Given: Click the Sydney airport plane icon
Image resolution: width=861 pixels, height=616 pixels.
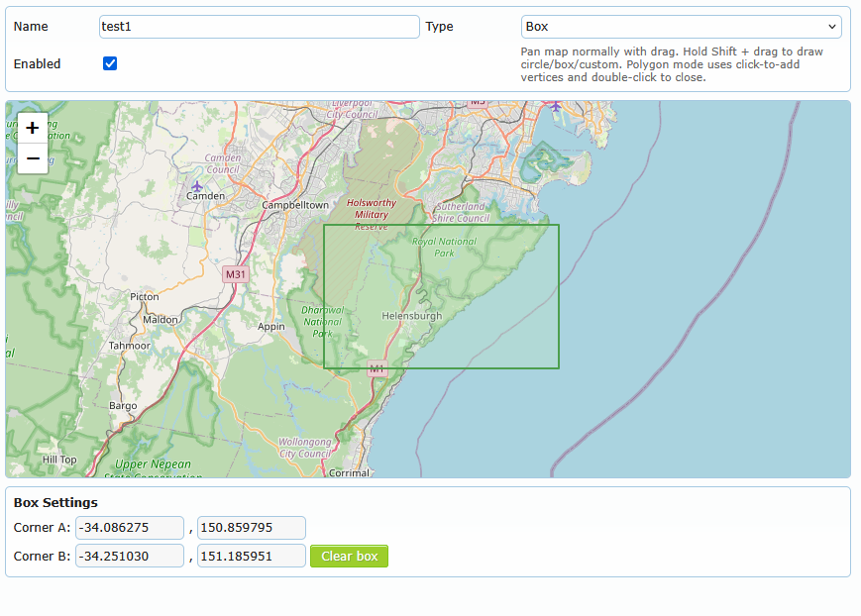Looking at the screenshot, I should point(556,105).
